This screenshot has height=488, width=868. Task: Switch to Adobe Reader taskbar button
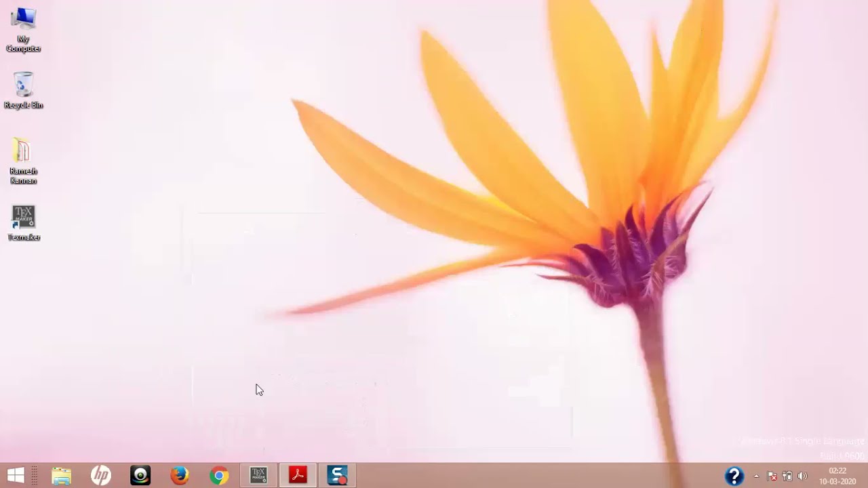(x=298, y=476)
